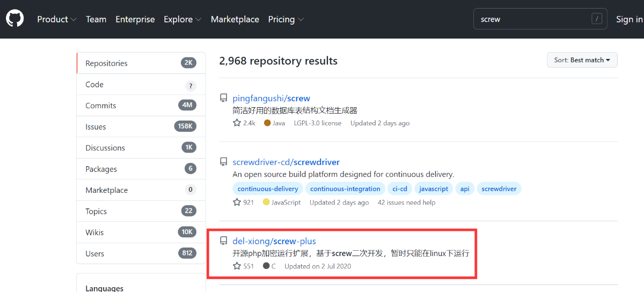
Task: Click Sign in link
Action: 629,19
